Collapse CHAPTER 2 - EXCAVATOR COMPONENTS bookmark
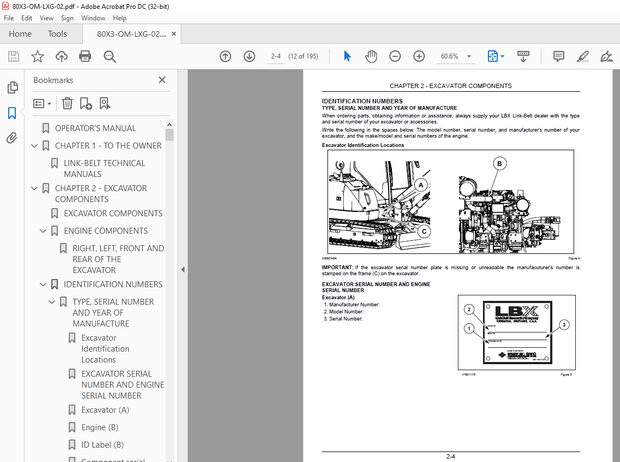This screenshot has height=462, width=620. point(34,188)
